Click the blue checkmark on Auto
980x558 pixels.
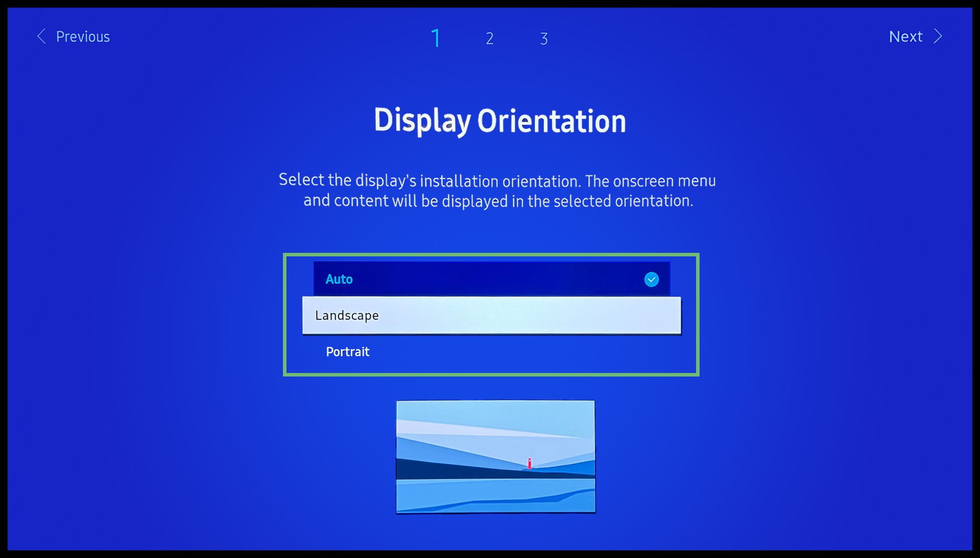651,280
